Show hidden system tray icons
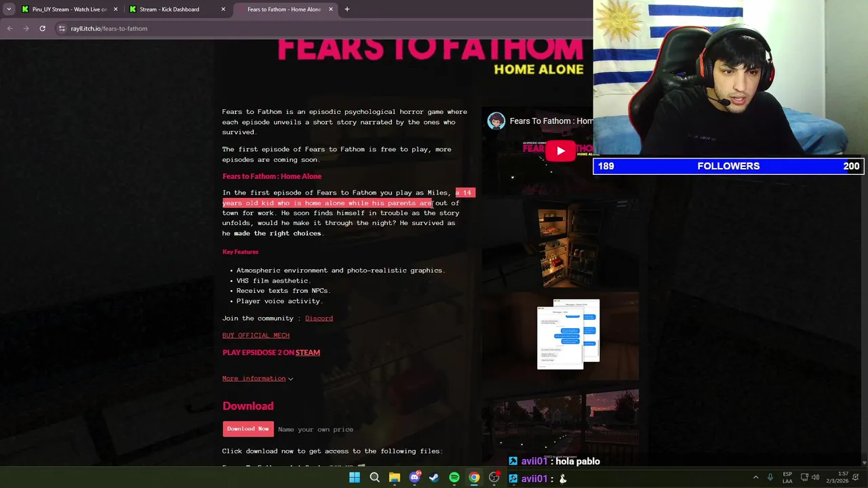The height and width of the screenshot is (488, 868). pos(755,478)
